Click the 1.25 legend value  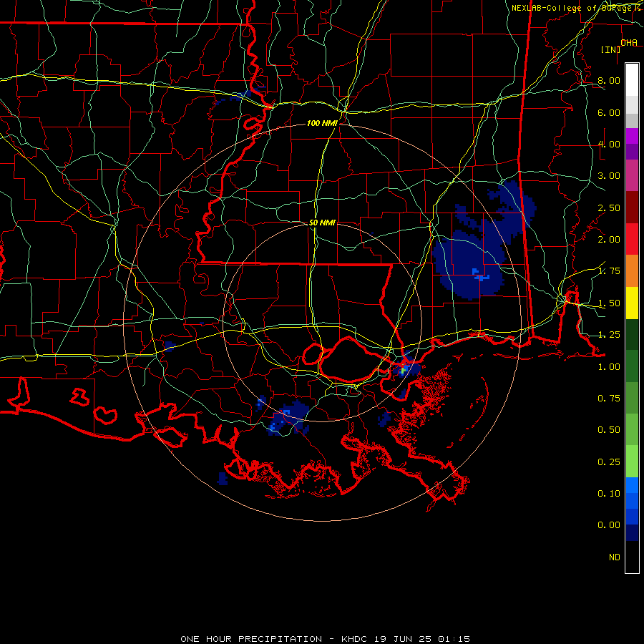pyautogui.click(x=609, y=335)
